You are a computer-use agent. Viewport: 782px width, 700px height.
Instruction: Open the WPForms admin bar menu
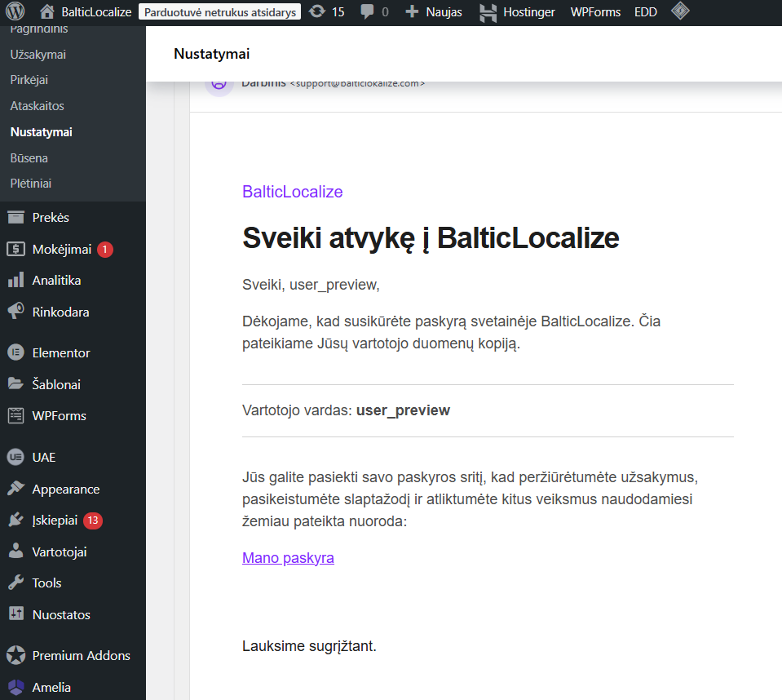pyautogui.click(x=595, y=12)
